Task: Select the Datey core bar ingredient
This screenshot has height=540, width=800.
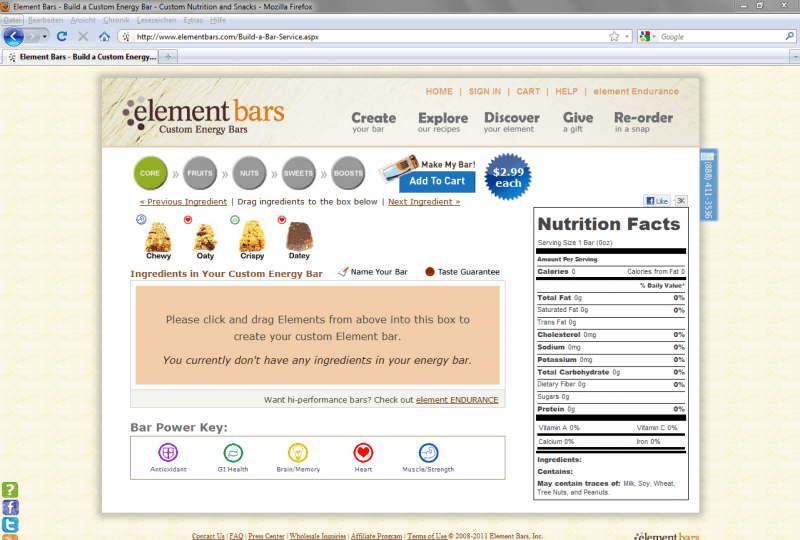Action: click(299, 241)
